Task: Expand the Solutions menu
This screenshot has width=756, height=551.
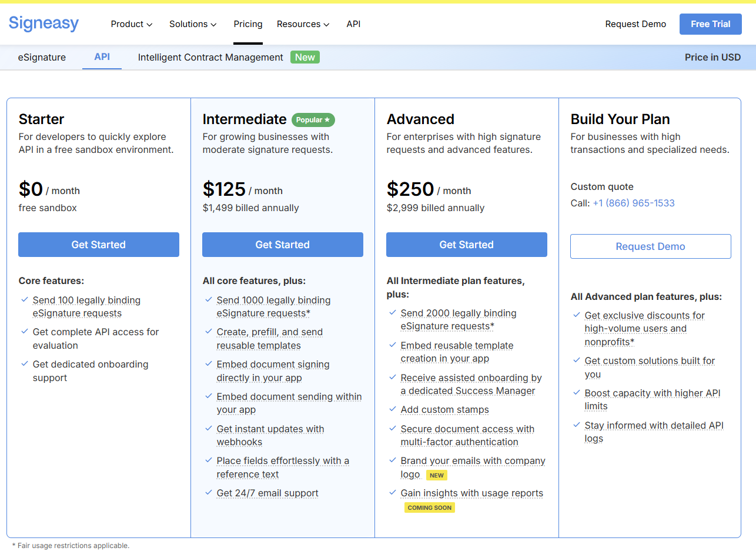Action: tap(193, 24)
